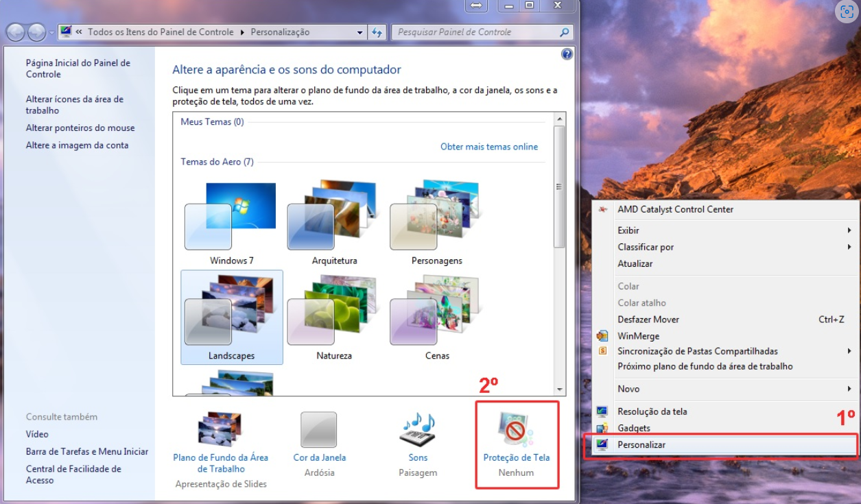This screenshot has width=861, height=504.
Task: Open Alterar ícones da área de trabalho
Action: pyautogui.click(x=75, y=105)
